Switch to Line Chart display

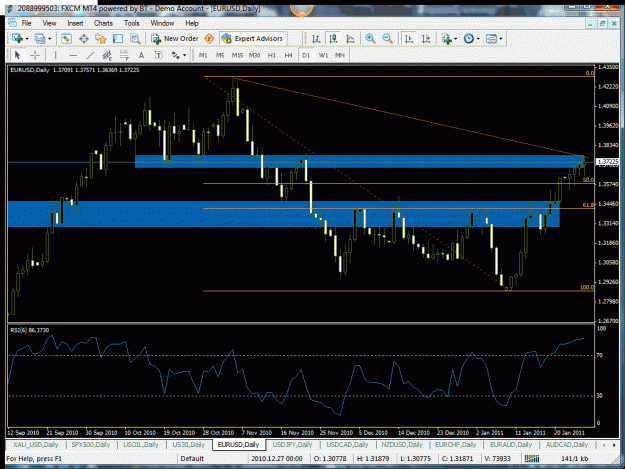350,39
